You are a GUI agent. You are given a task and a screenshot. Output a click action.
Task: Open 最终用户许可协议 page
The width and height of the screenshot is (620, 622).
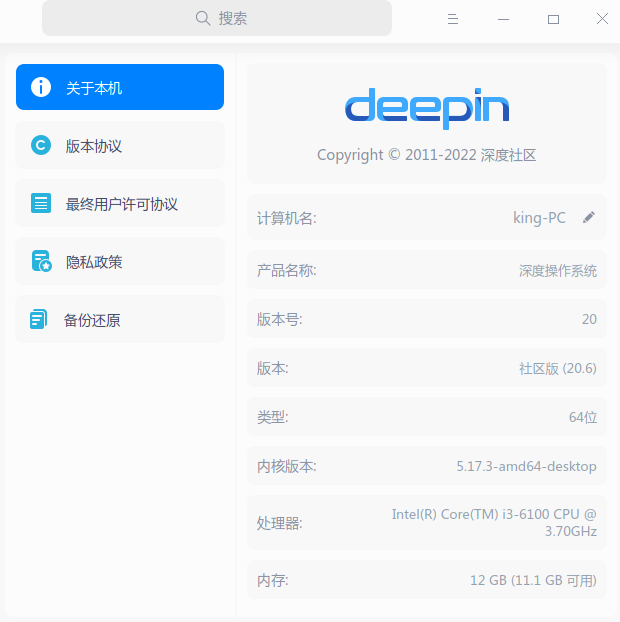point(120,203)
